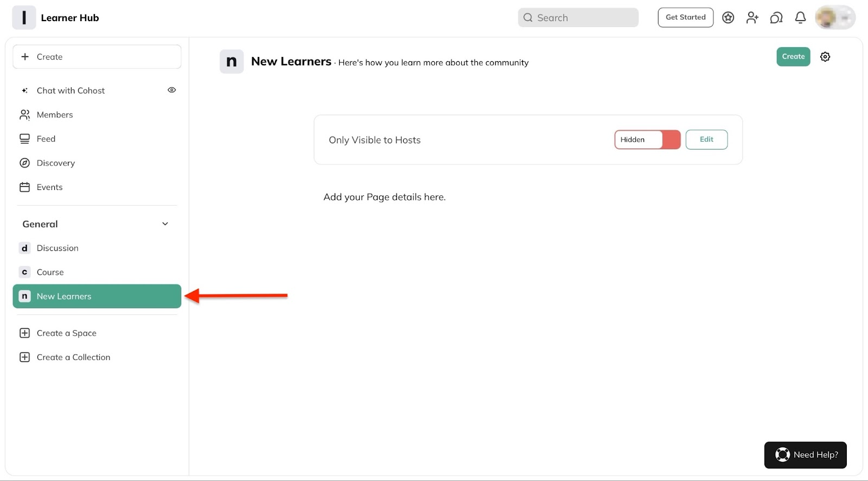
Task: Toggle the Chat with Cohost visibility eye
Action: (x=171, y=90)
